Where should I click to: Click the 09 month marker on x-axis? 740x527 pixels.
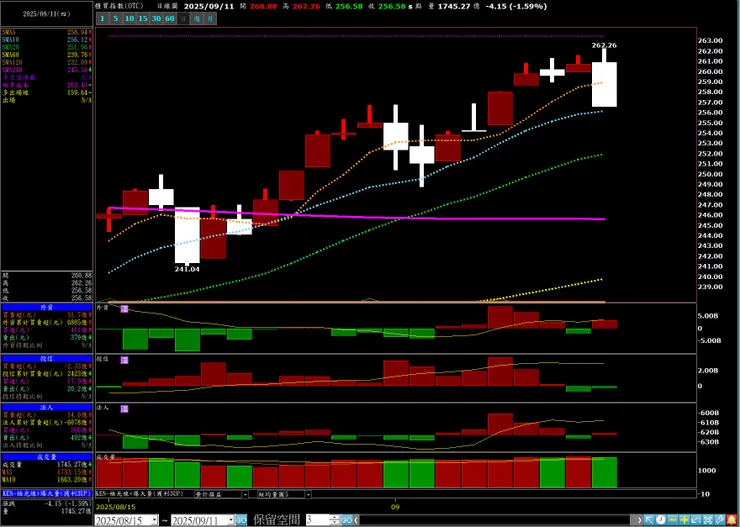(x=395, y=507)
